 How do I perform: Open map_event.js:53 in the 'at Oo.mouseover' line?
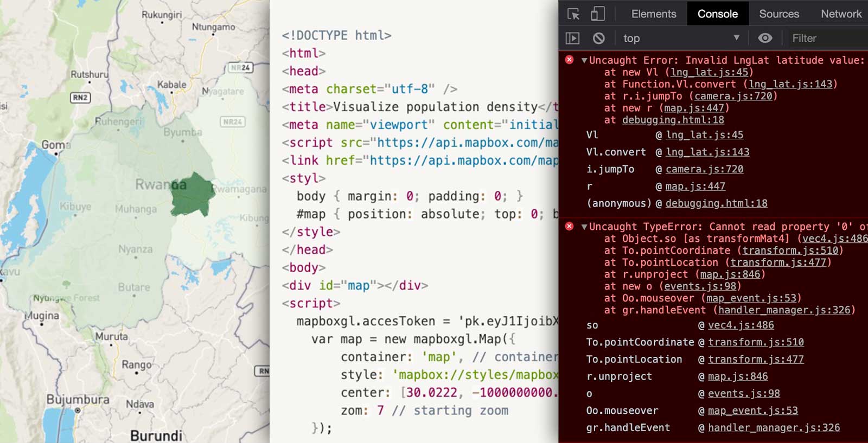coord(751,298)
